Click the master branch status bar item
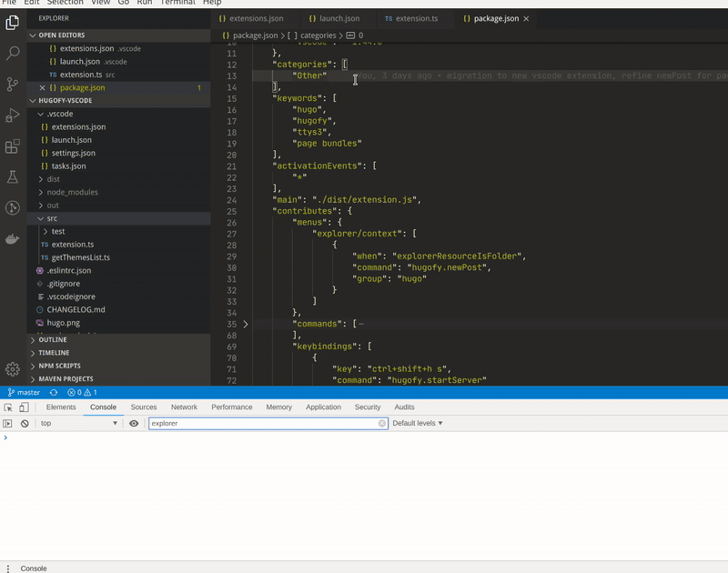This screenshot has width=728, height=573. click(24, 393)
